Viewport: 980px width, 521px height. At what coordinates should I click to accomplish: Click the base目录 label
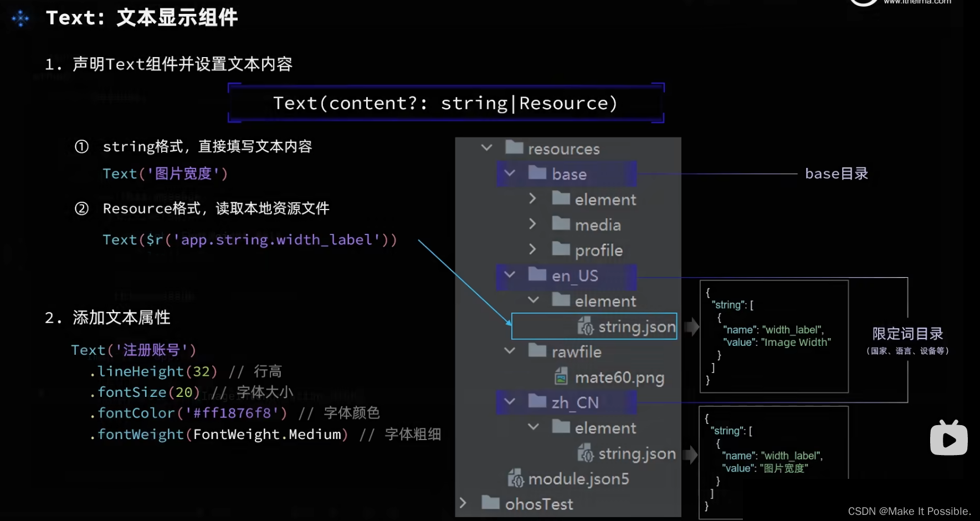pos(837,173)
